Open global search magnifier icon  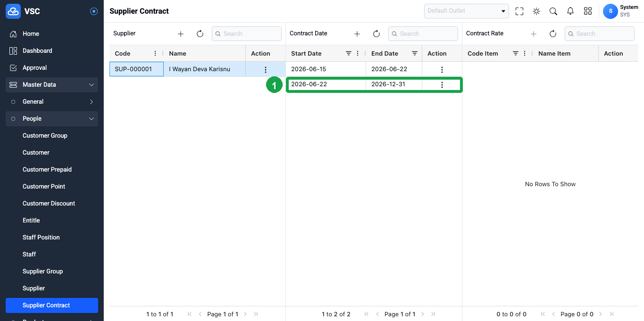coord(553,11)
